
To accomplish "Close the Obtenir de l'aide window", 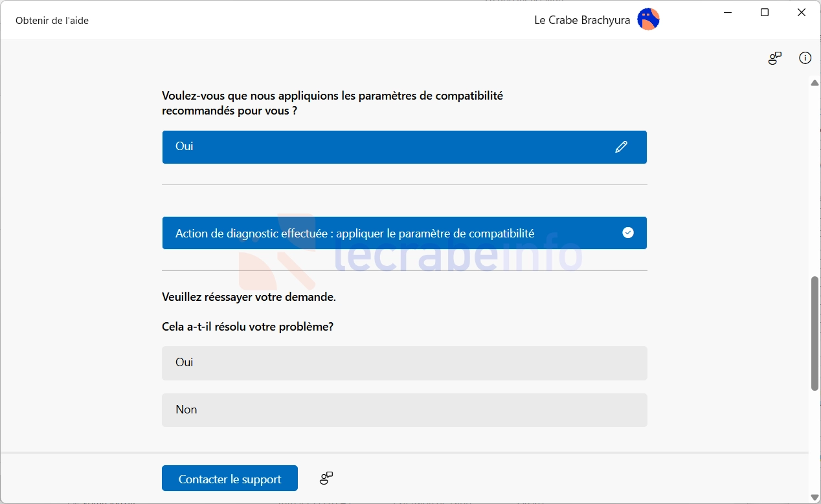I will pos(802,13).
